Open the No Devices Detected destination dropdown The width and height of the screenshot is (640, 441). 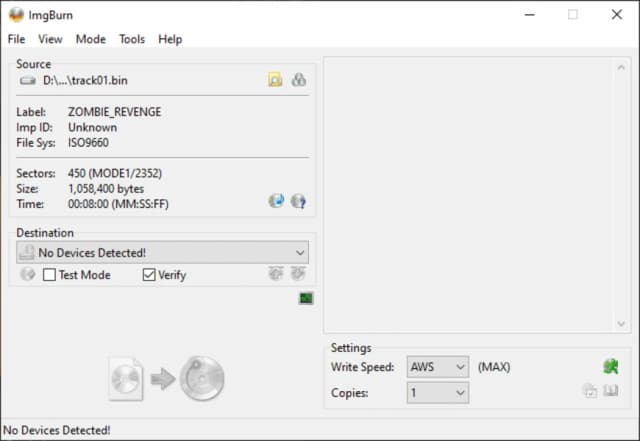tap(162, 252)
